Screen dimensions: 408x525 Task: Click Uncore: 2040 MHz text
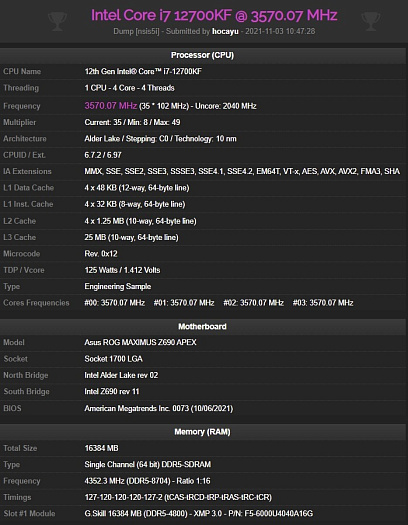pyautogui.click(x=226, y=106)
